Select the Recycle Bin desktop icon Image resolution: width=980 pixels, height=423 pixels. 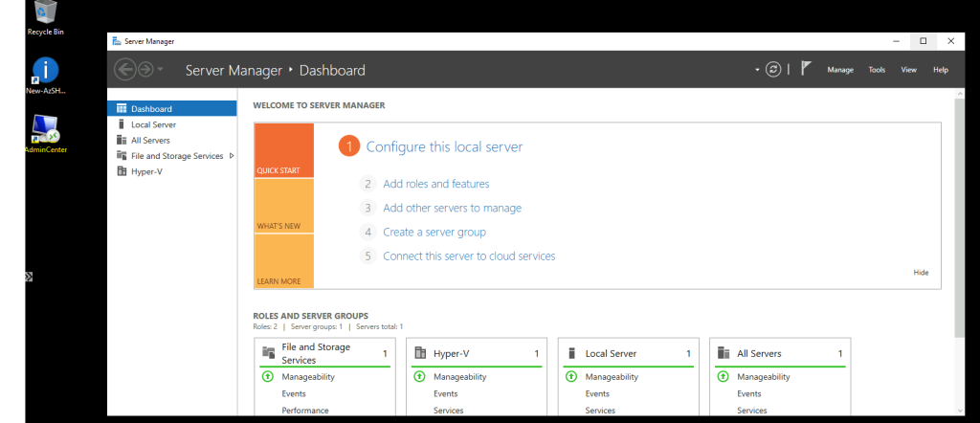pyautogui.click(x=46, y=18)
